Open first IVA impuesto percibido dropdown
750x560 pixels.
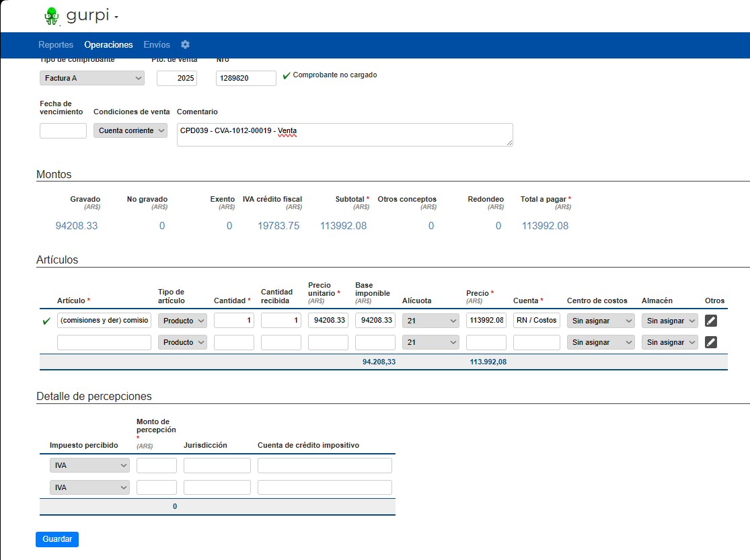89,465
